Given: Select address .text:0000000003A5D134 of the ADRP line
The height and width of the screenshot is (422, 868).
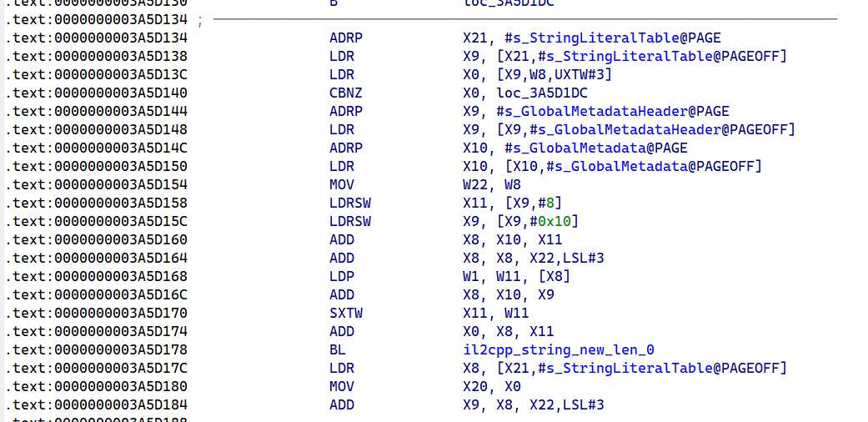Looking at the screenshot, I should click(x=96, y=38).
